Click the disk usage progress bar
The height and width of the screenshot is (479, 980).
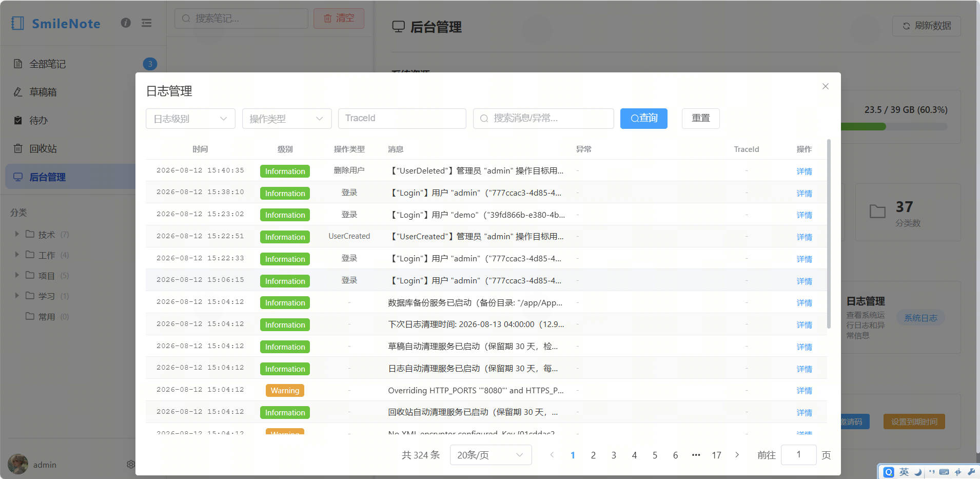coord(894,126)
